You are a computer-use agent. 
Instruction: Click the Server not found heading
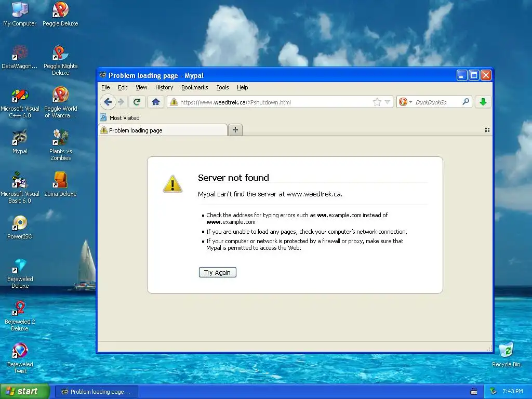point(233,178)
